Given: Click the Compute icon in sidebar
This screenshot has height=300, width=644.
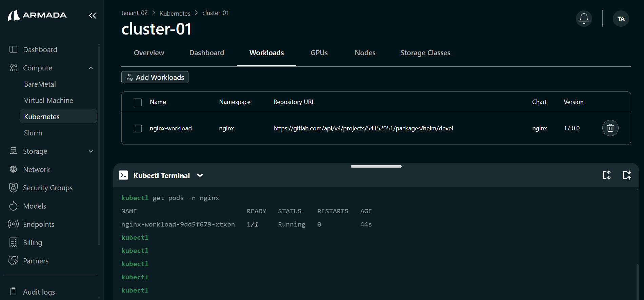Looking at the screenshot, I should click(x=13, y=68).
